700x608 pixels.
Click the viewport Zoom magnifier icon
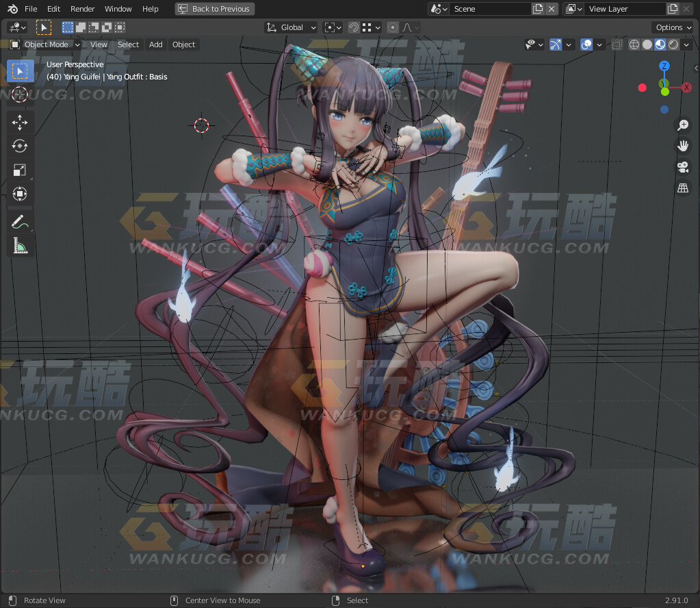(x=683, y=125)
